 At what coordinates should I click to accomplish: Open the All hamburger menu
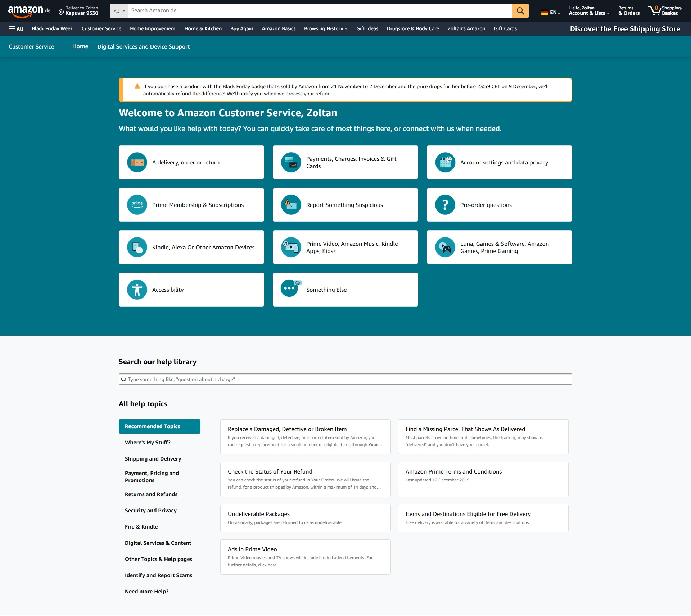(x=16, y=29)
